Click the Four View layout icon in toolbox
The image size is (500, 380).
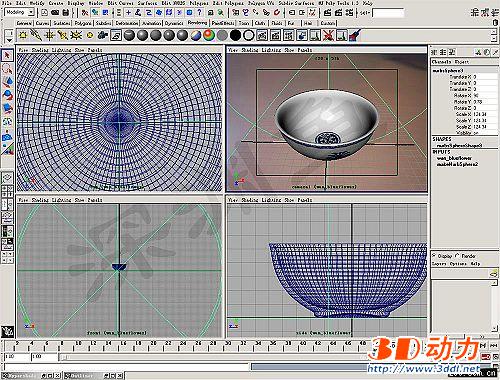7,192
